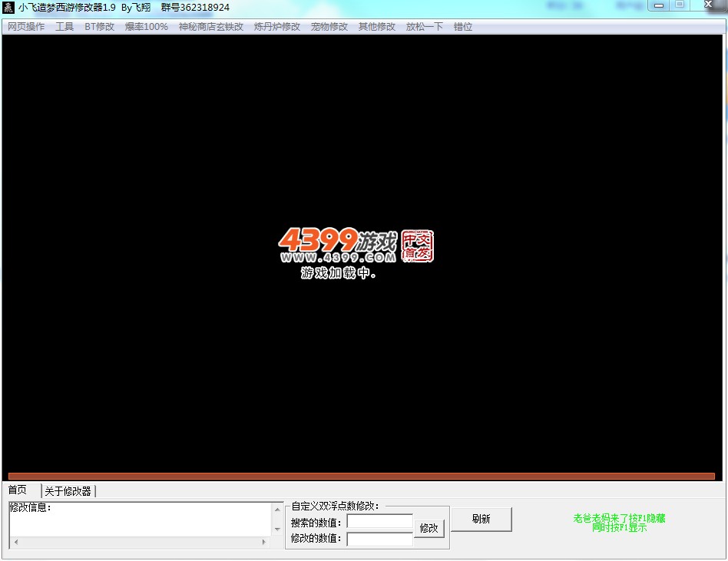Open the 放松一下 menu
Screen dimensions: 728x561
(425, 27)
